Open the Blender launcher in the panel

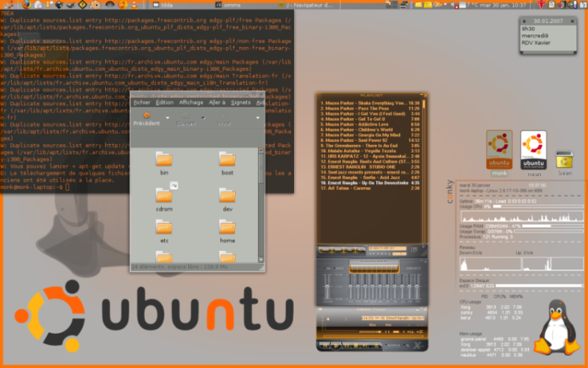(x=95, y=4)
